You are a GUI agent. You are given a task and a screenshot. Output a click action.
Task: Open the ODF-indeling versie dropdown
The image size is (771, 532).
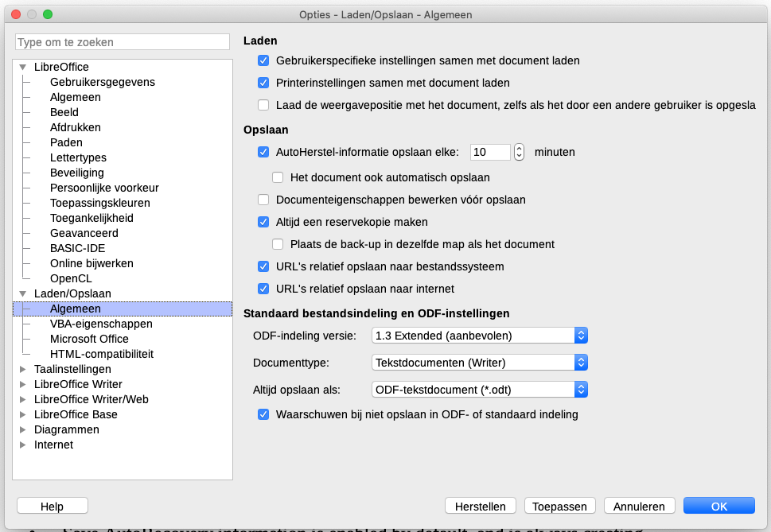480,336
